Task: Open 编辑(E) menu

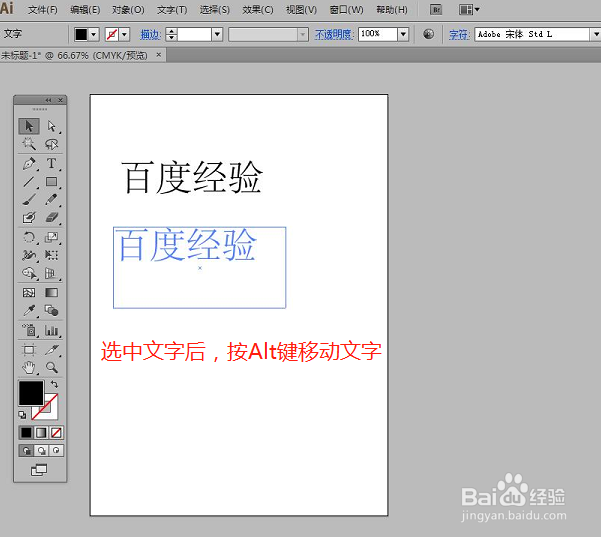Action: [x=85, y=10]
